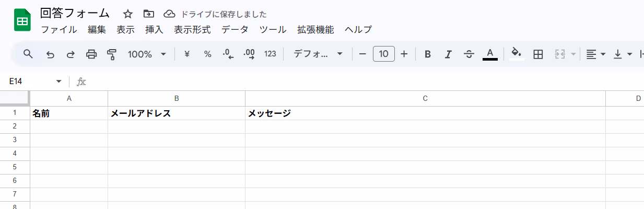Open the デフォ... font dropdown
Viewport: 644px width, 209px height.
[318, 54]
